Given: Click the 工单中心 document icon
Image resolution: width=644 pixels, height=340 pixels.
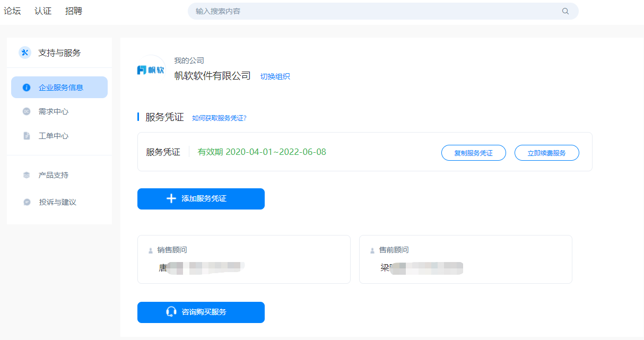Looking at the screenshot, I should click(x=27, y=136).
